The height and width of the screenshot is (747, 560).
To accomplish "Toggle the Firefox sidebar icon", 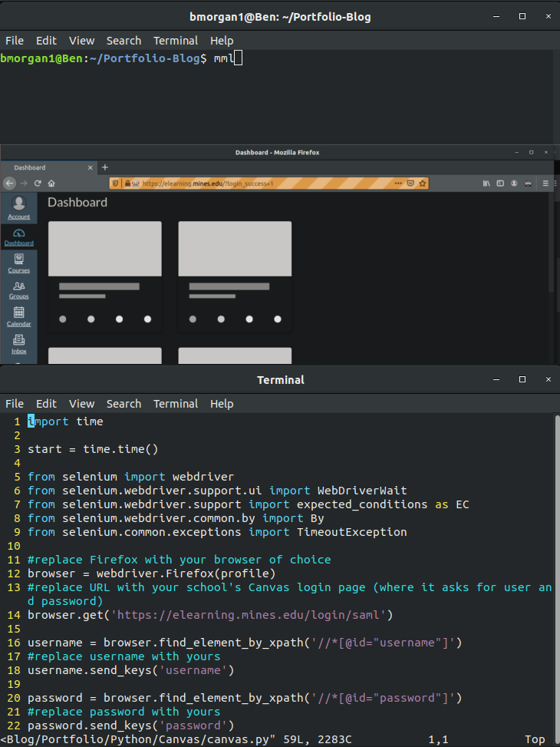I will tap(500, 183).
